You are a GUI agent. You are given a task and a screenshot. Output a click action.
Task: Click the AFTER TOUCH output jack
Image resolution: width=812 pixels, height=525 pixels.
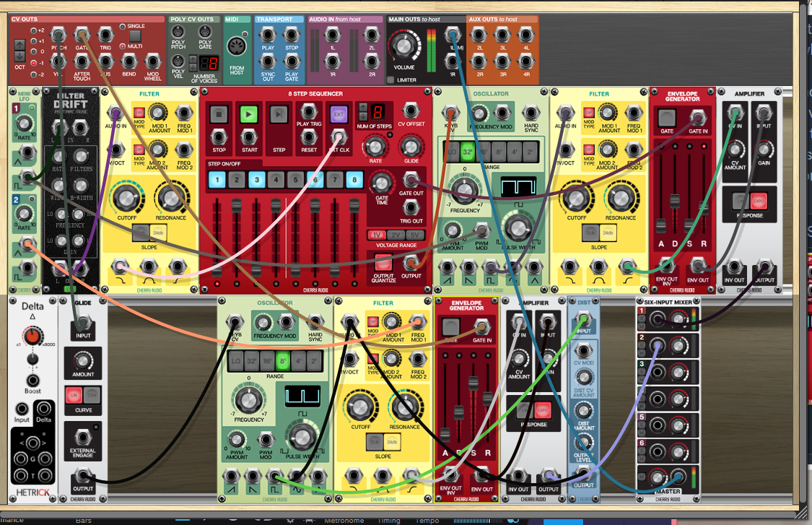tap(82, 61)
